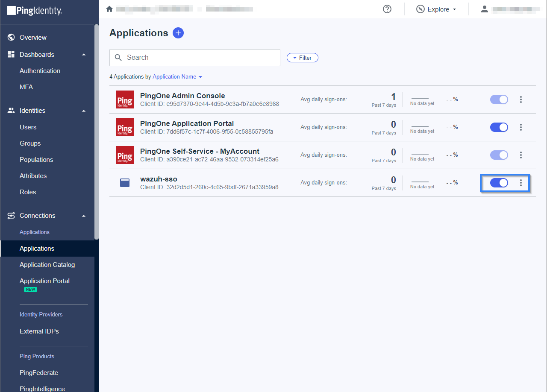Open the PingOne Application Portal options menu
The image size is (547, 392).
pos(521,127)
